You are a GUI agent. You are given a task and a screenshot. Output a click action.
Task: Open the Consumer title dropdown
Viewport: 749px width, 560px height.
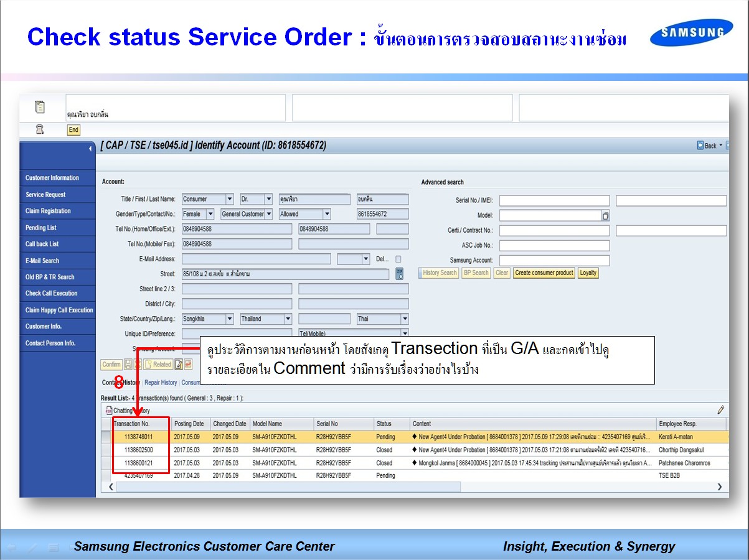tap(230, 199)
